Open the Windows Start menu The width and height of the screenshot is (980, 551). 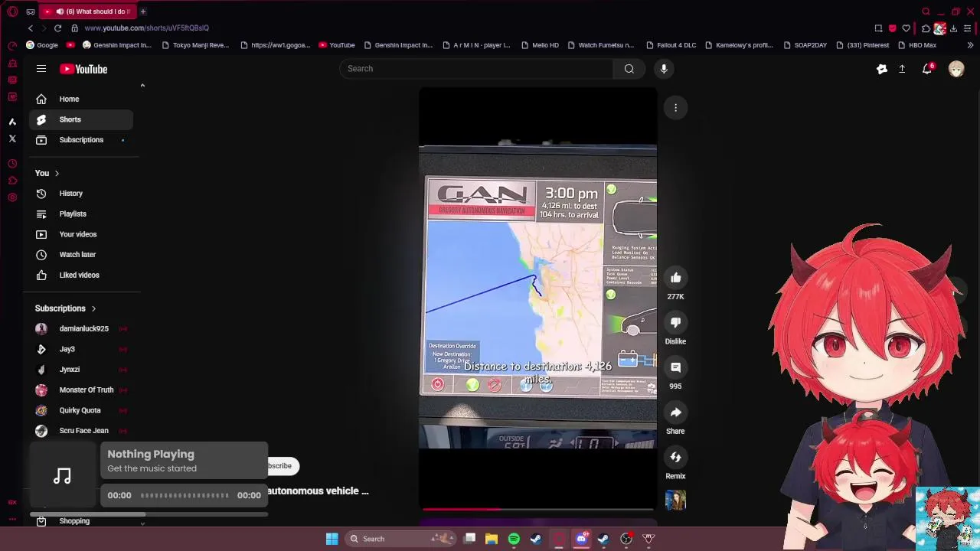coord(332,539)
